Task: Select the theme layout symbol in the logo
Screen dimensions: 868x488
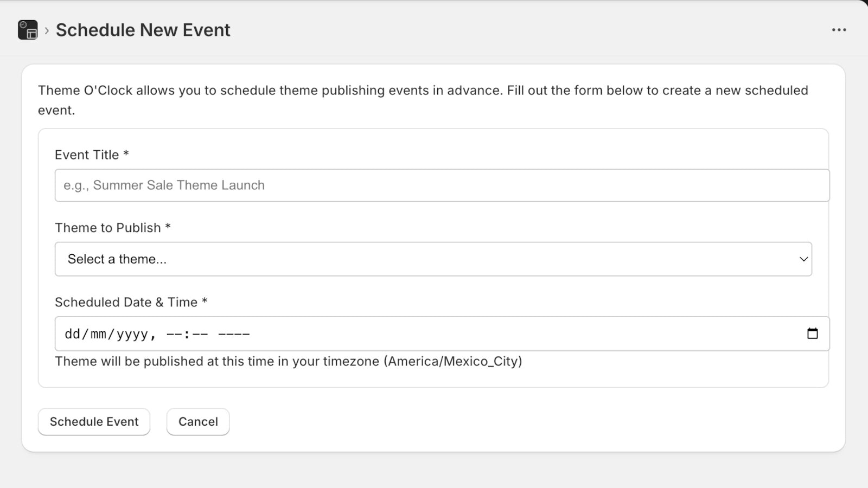Action: tap(32, 34)
